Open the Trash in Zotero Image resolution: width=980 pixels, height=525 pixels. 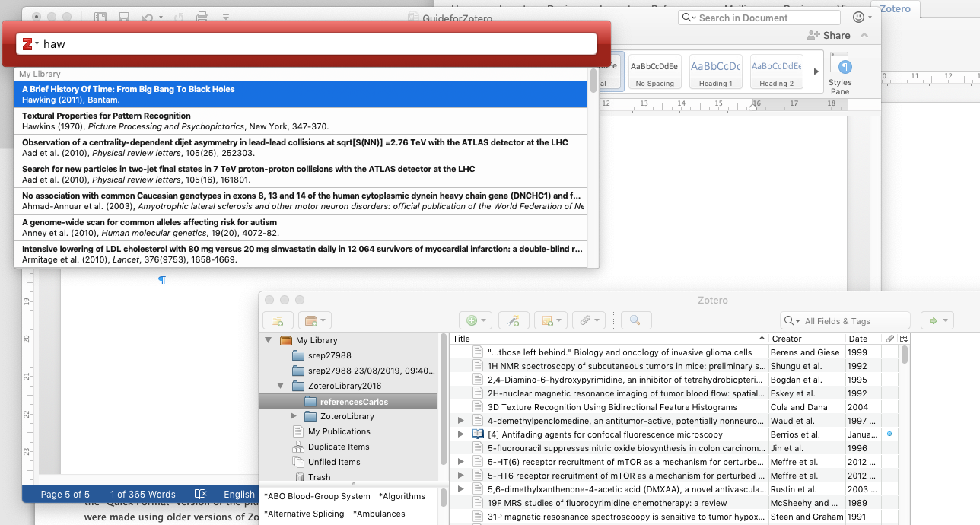[x=312, y=477]
